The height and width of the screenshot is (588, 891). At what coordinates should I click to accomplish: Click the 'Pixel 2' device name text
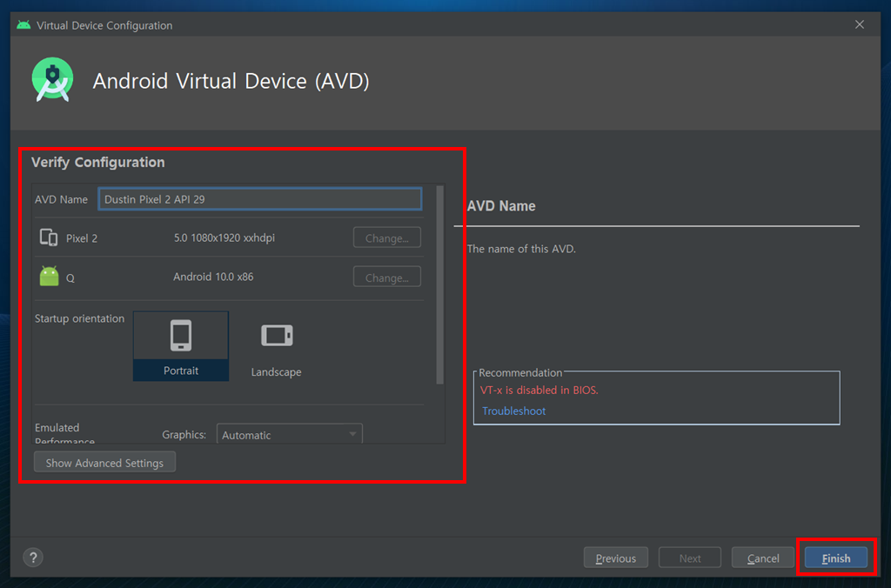pyautogui.click(x=82, y=238)
